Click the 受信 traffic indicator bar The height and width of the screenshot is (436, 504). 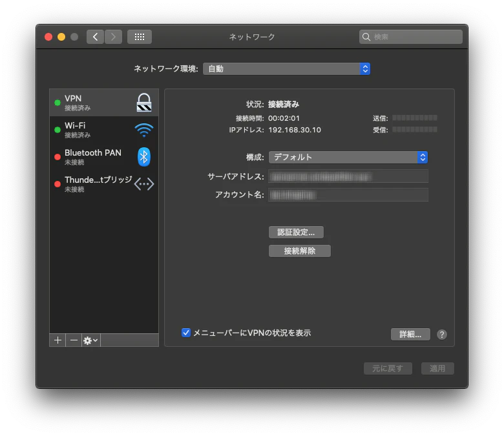pyautogui.click(x=415, y=129)
